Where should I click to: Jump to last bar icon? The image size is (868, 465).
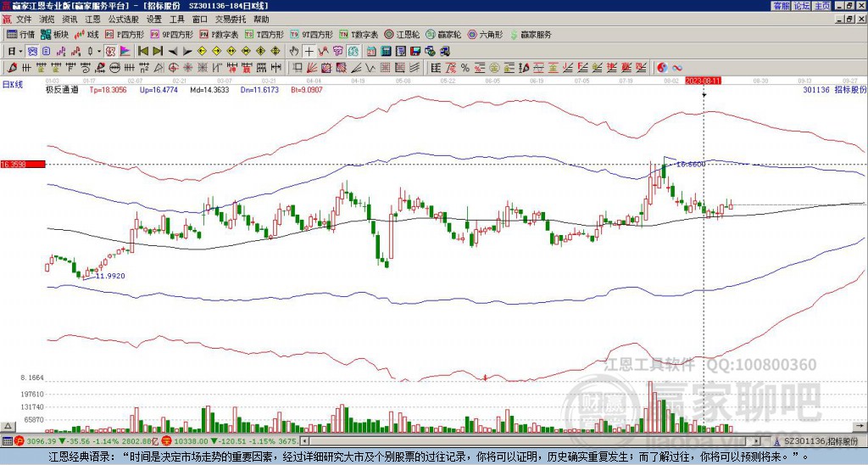coord(158,52)
